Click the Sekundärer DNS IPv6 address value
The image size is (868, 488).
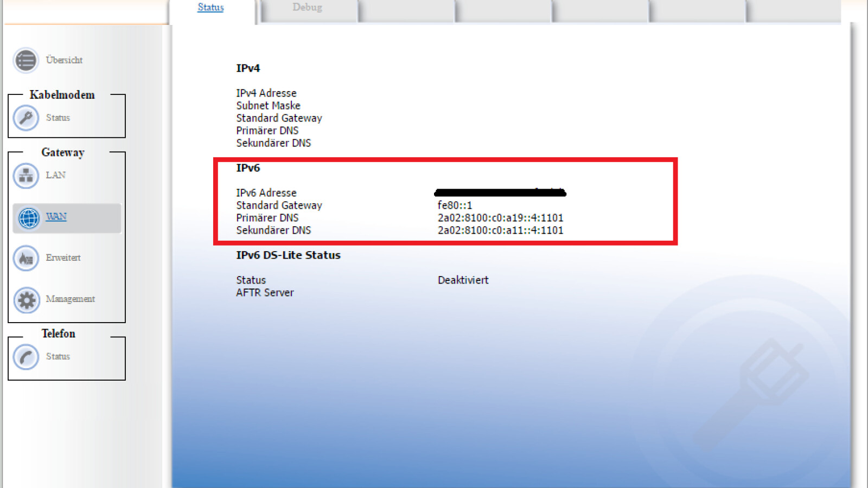pos(500,230)
